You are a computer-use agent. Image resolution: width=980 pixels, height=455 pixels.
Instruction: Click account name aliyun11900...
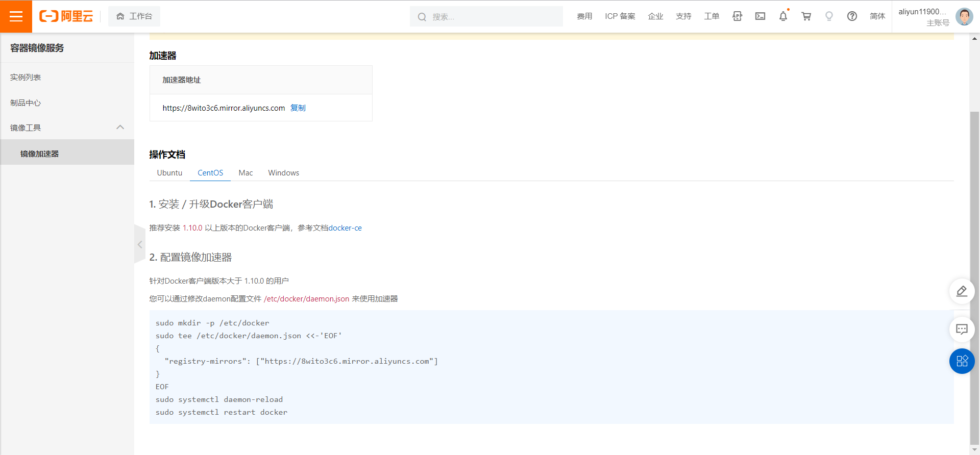(x=922, y=12)
